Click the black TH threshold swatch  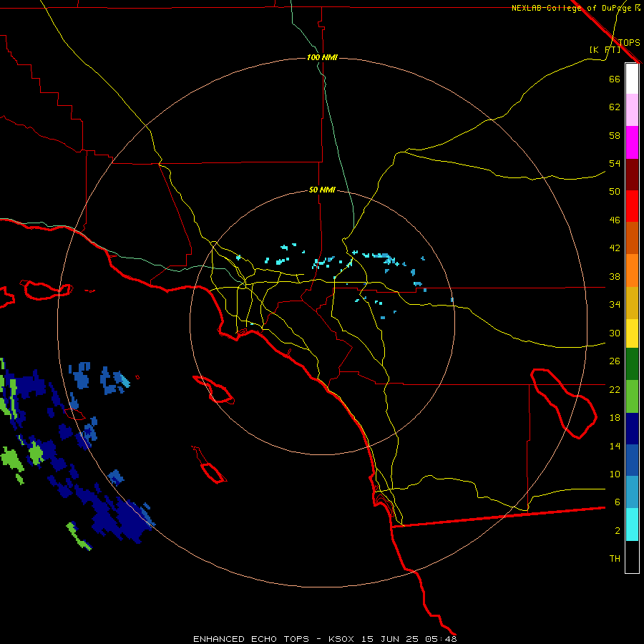[x=632, y=557]
